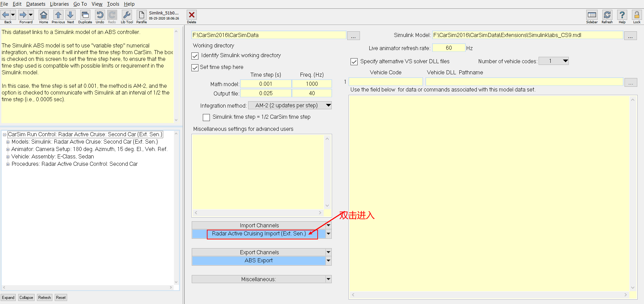The image size is (644, 304).
Task: Click the Collapse button at bottom
Action: [x=26, y=298]
